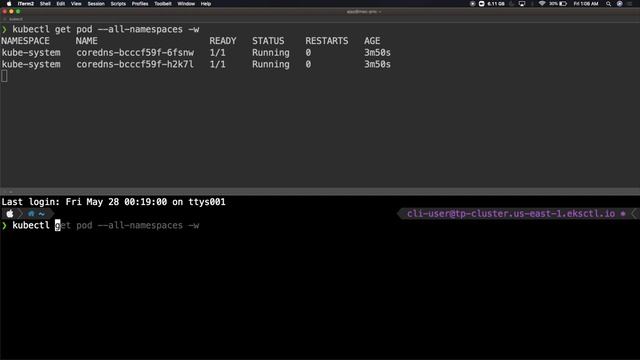Open the Window menu
The image size is (640, 360).
point(186,4)
